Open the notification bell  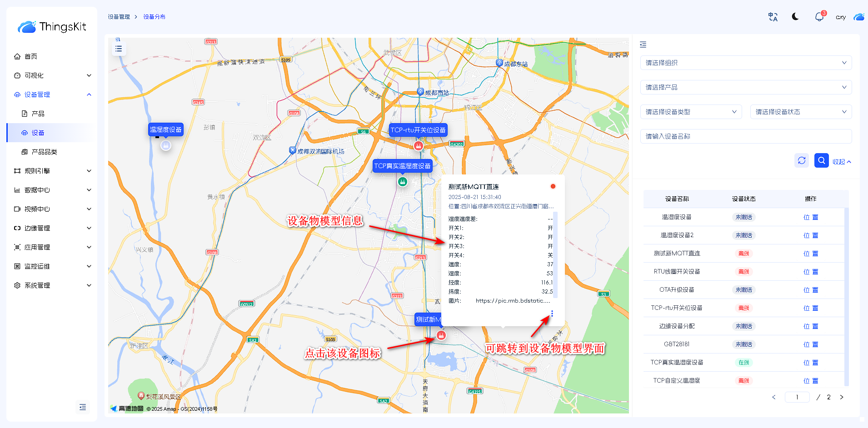click(x=819, y=17)
